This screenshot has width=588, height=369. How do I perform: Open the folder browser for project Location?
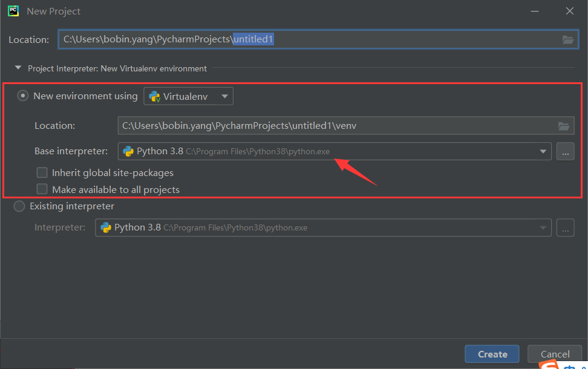point(567,39)
